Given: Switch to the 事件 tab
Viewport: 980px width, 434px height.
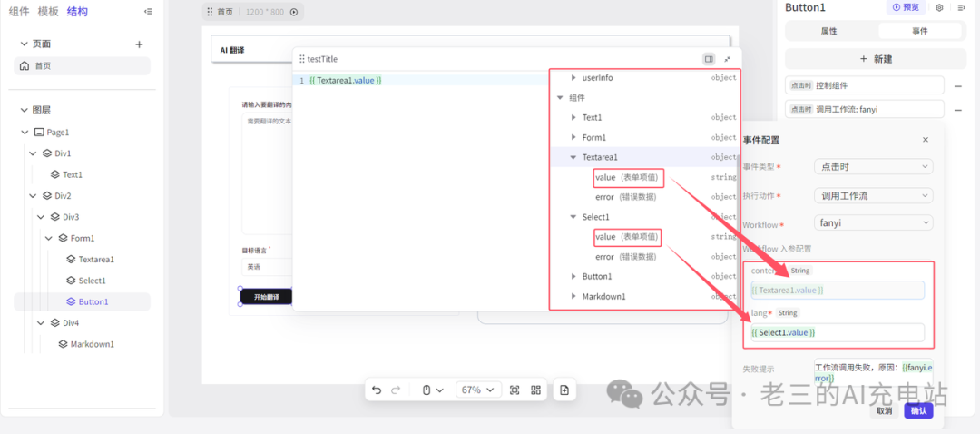Looking at the screenshot, I should pos(920,31).
